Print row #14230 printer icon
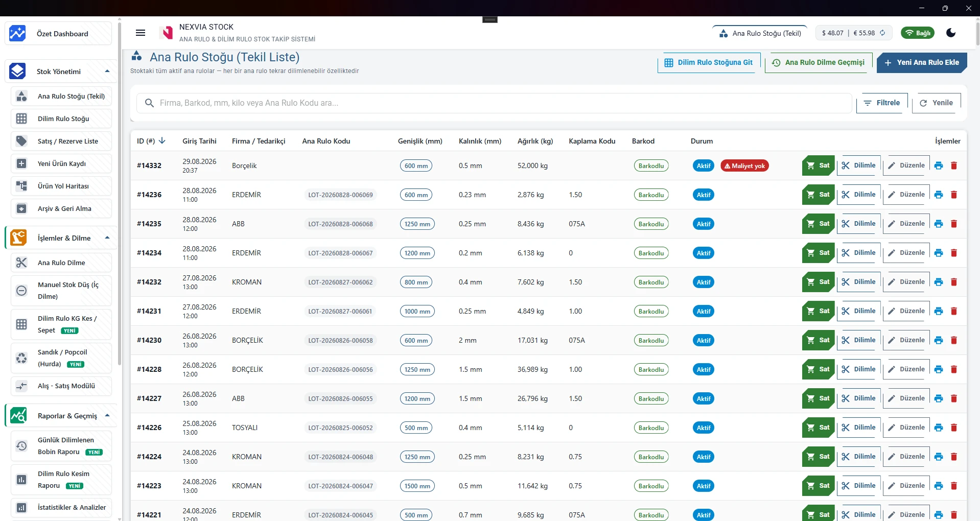This screenshot has height=521, width=980. 939,340
